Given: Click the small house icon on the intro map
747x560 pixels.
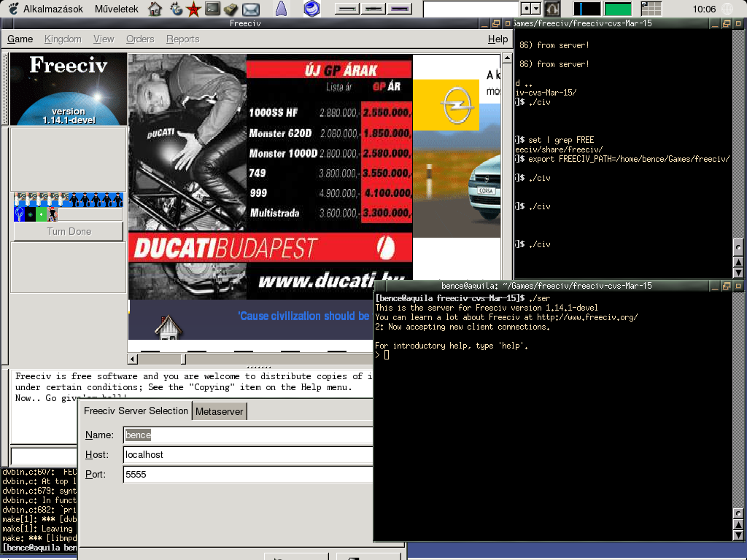Looking at the screenshot, I should (x=169, y=327).
